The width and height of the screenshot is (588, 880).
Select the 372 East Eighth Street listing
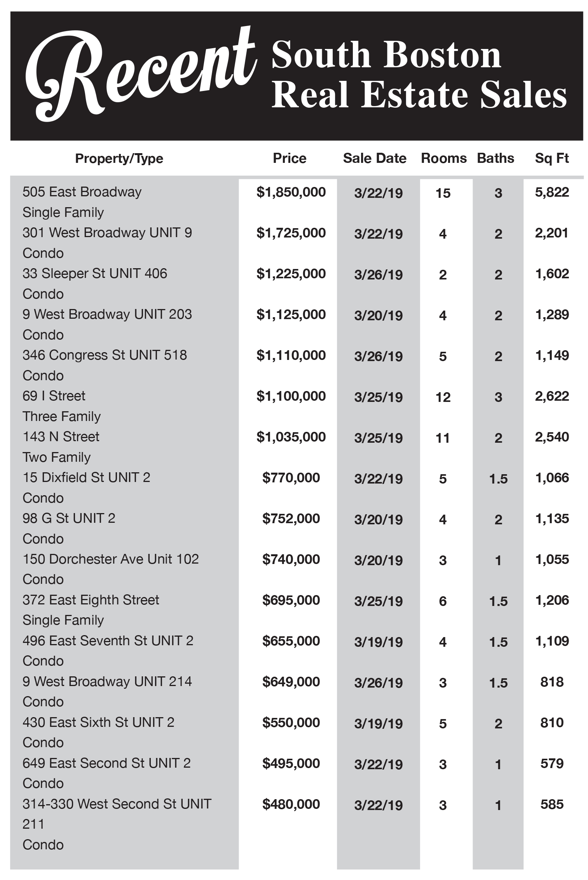91,600
